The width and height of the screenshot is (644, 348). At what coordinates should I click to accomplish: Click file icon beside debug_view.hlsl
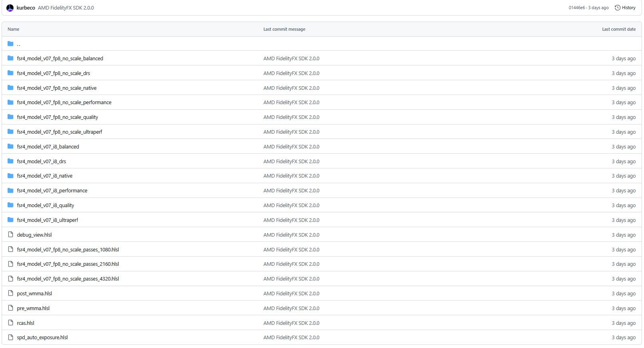tap(11, 235)
